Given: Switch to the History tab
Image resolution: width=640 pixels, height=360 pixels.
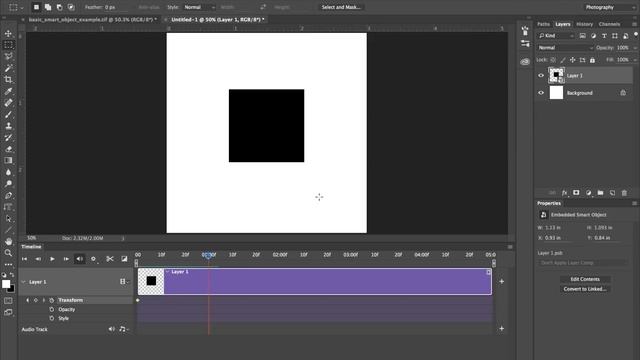Looking at the screenshot, I should (584, 24).
